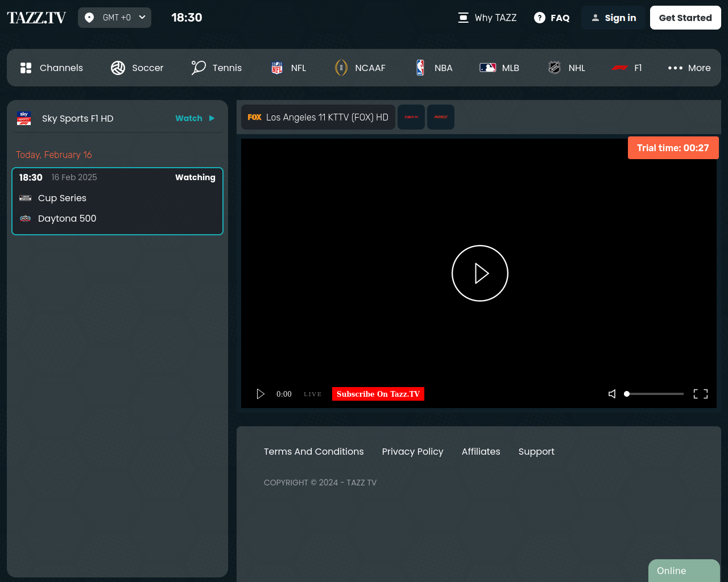Open the Affiliates link
This screenshot has height=582, width=728.
click(481, 451)
